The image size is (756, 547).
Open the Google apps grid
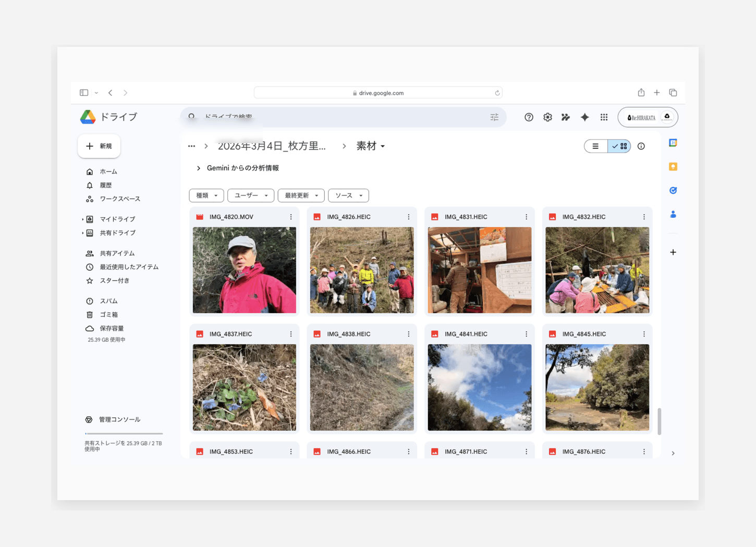point(604,117)
